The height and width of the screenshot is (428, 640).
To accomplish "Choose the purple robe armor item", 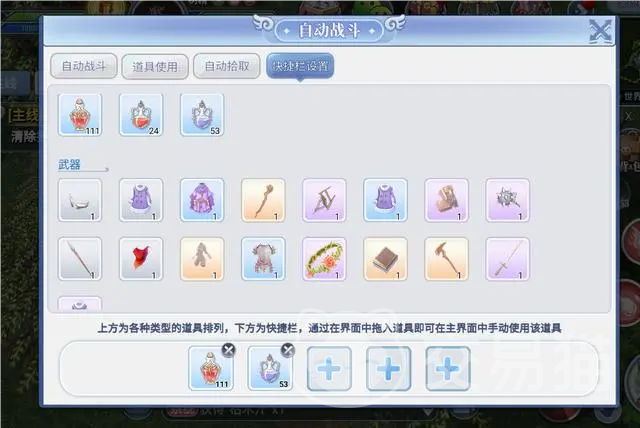I will tap(202, 200).
